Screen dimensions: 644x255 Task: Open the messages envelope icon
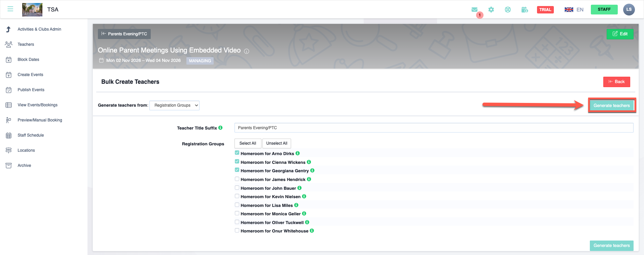click(474, 9)
